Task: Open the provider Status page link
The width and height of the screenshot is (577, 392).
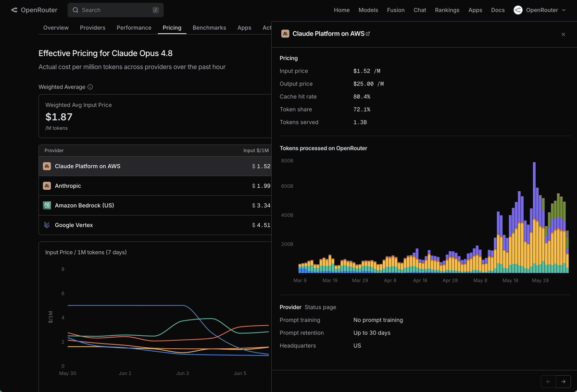Action: 320,307
